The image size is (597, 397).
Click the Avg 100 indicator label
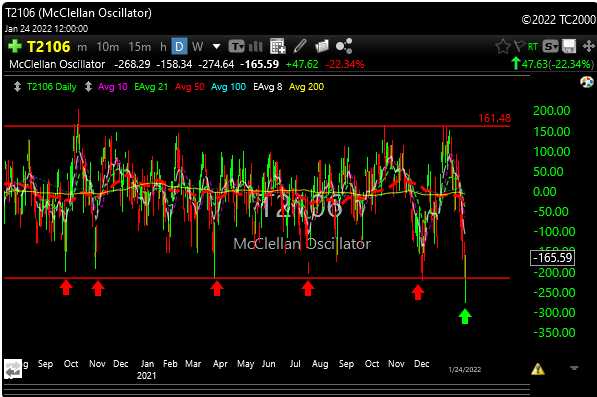pos(228,87)
